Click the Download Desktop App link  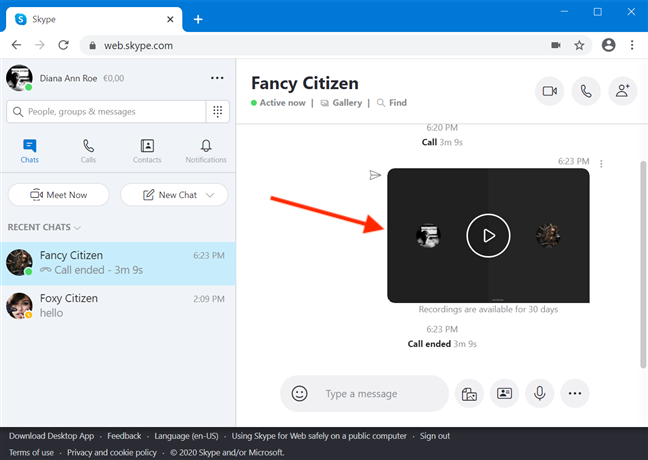pos(52,436)
